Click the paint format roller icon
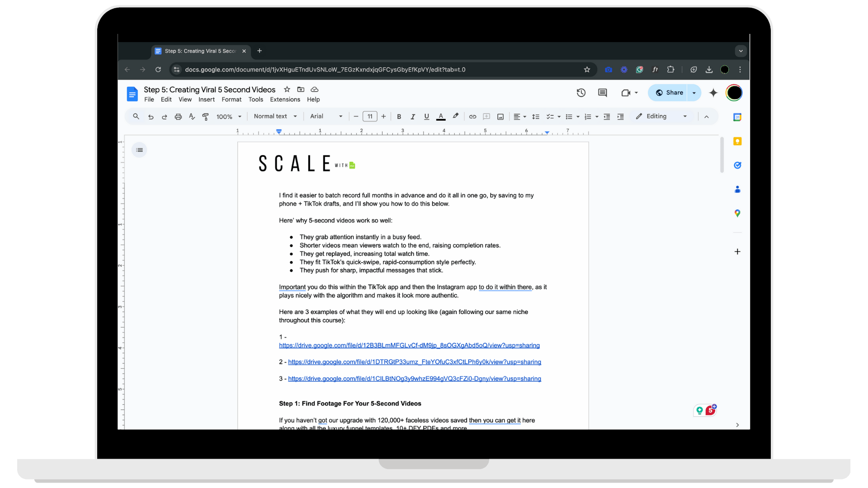Viewport: 868px width, 488px height. (205, 117)
